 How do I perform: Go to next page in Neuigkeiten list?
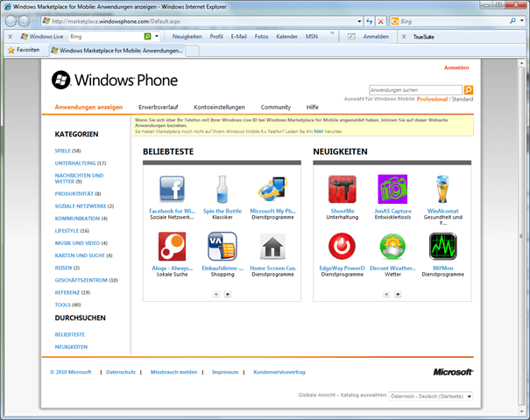click(398, 294)
